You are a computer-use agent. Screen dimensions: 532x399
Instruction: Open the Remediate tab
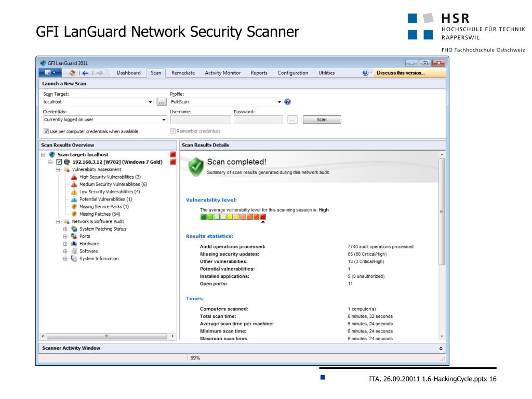[x=183, y=73]
